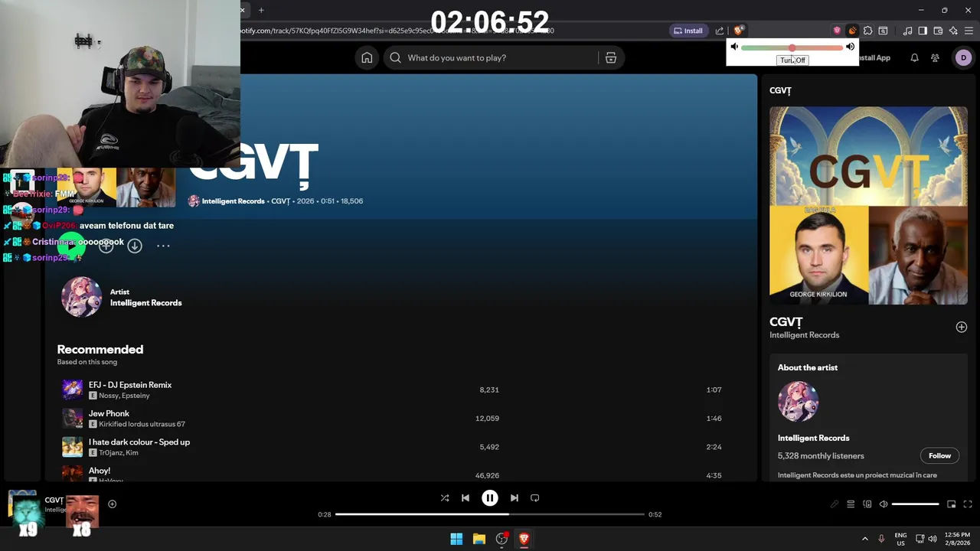Download the track with the download arrow icon
This screenshot has height=551, width=980.
click(x=135, y=246)
